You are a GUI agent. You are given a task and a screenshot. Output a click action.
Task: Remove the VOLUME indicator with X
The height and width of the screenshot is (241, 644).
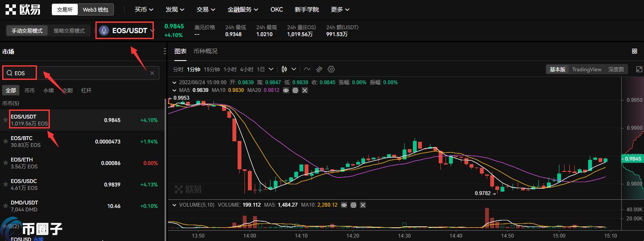pos(363,205)
